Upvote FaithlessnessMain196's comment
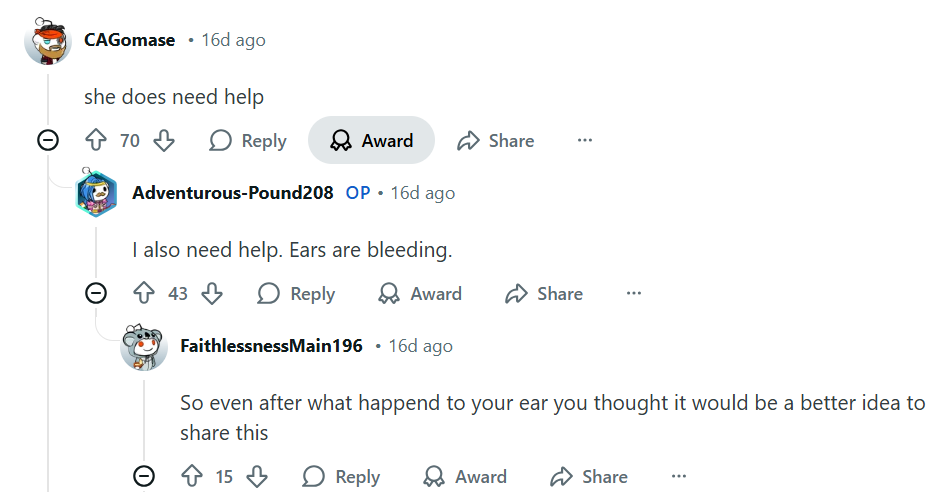 tap(191, 477)
